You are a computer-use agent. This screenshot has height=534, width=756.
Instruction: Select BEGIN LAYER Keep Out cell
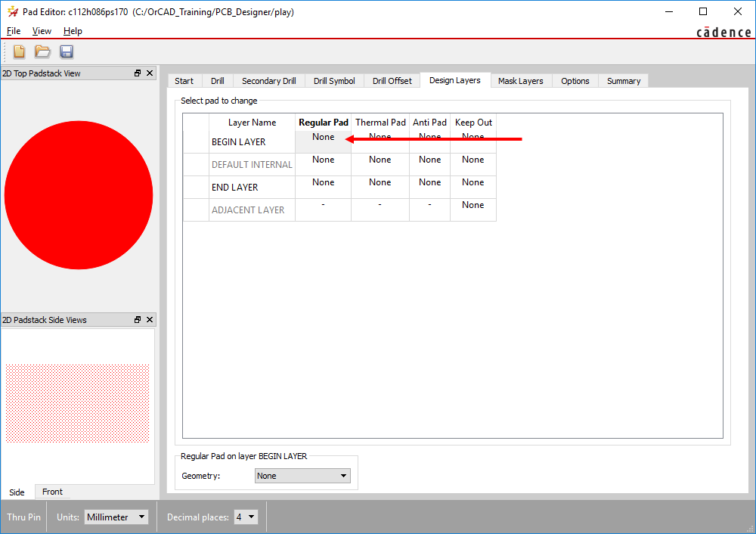click(x=473, y=142)
